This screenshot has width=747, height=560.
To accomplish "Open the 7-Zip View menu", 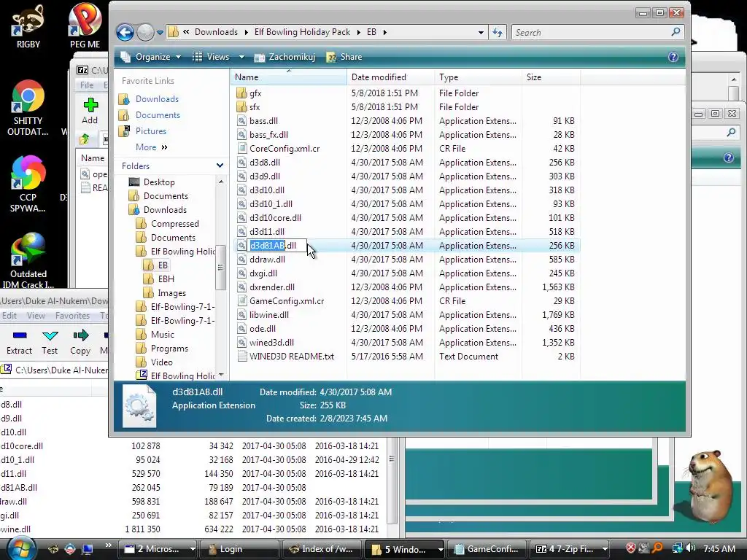I will tap(36, 315).
